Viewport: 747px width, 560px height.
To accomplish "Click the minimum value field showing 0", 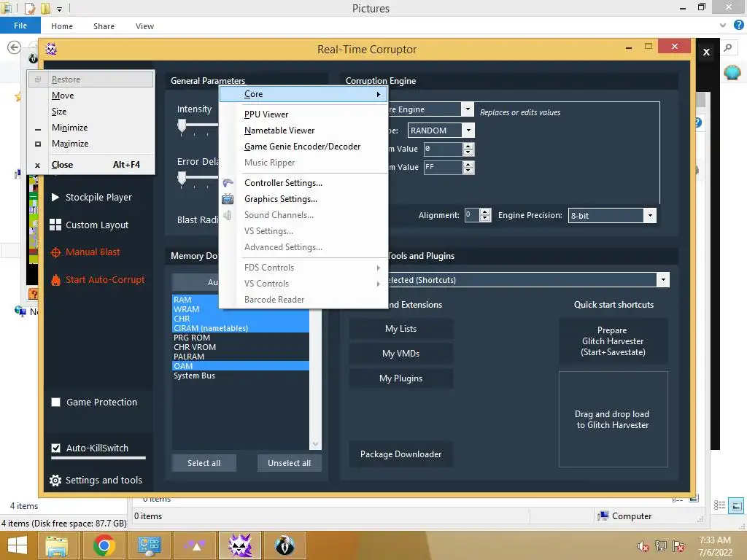I will coord(443,149).
